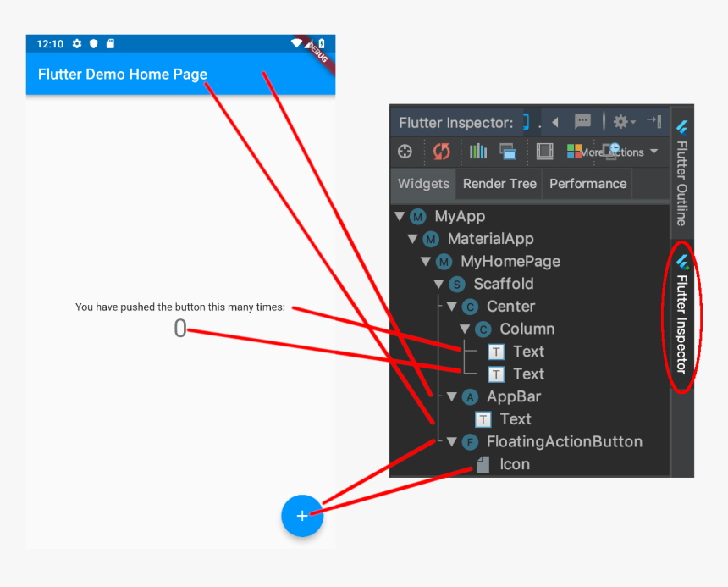This screenshot has width=728, height=587.
Task: Open the inspector gear settings menu
Action: point(624,122)
